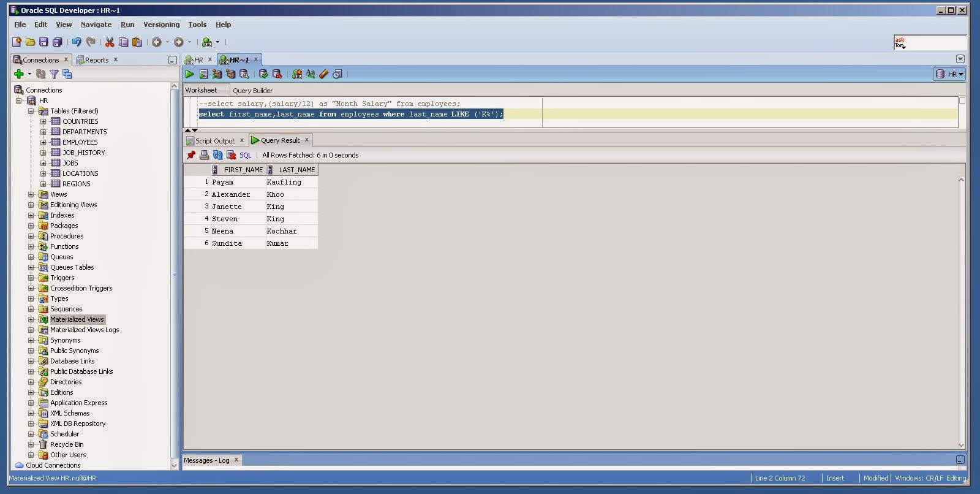This screenshot has height=494, width=980.
Task: Open the Versioning menu
Action: point(162,25)
